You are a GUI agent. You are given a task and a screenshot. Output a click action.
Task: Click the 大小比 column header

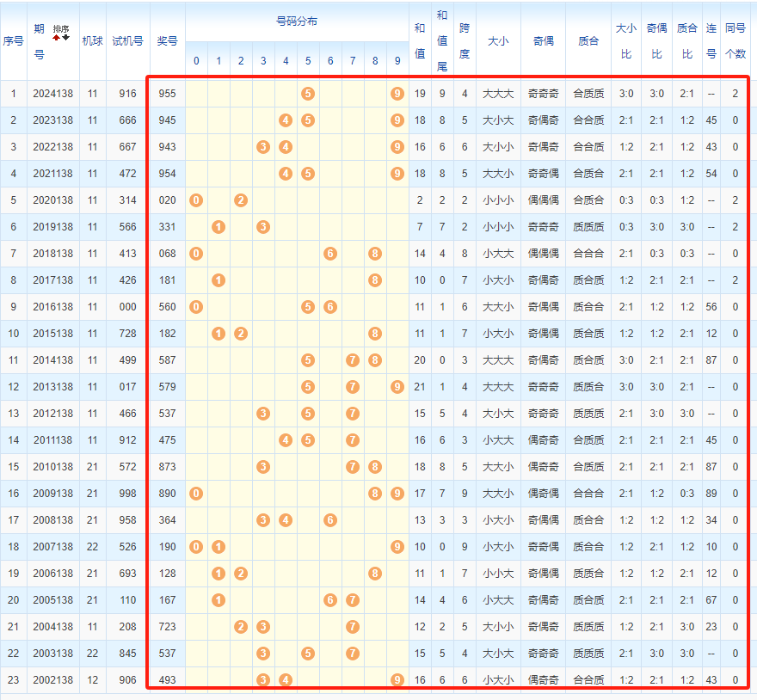coord(626,41)
